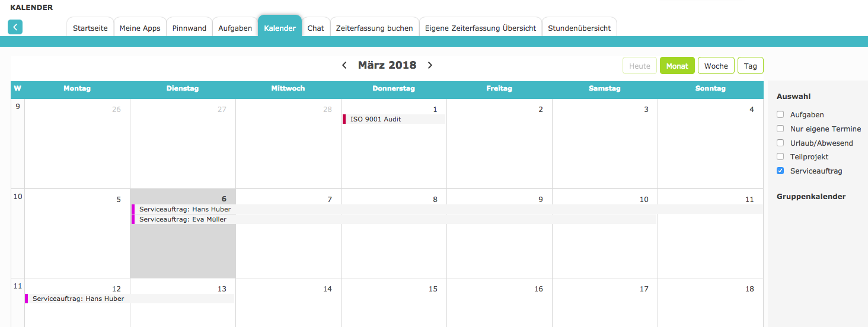Toggle the Urlaub/Abwesend checkbox

(781, 143)
